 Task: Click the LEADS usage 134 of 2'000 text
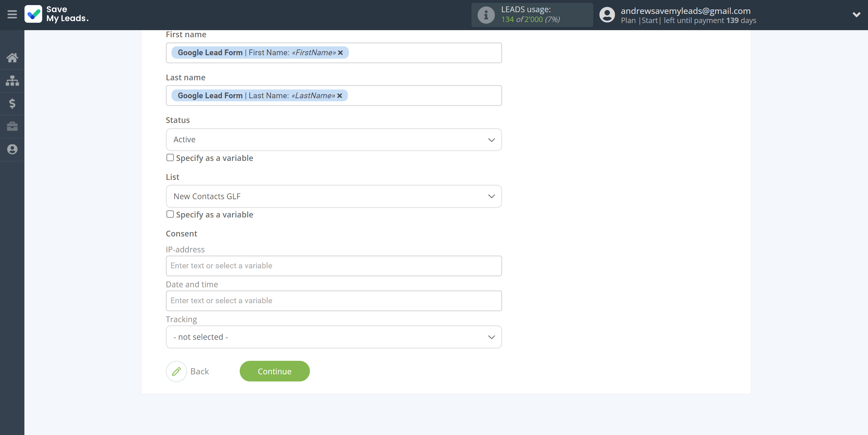(530, 19)
